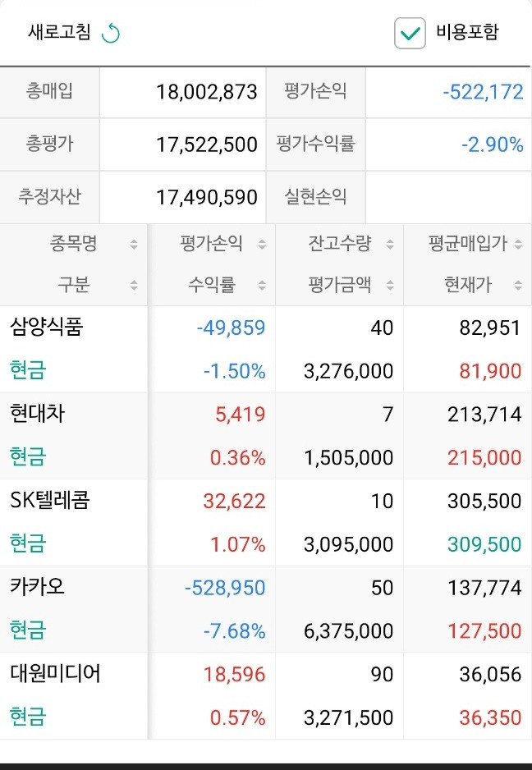The image size is (532, 770).
Task: Sort by 현재가 column arrows
Action: click(x=518, y=285)
